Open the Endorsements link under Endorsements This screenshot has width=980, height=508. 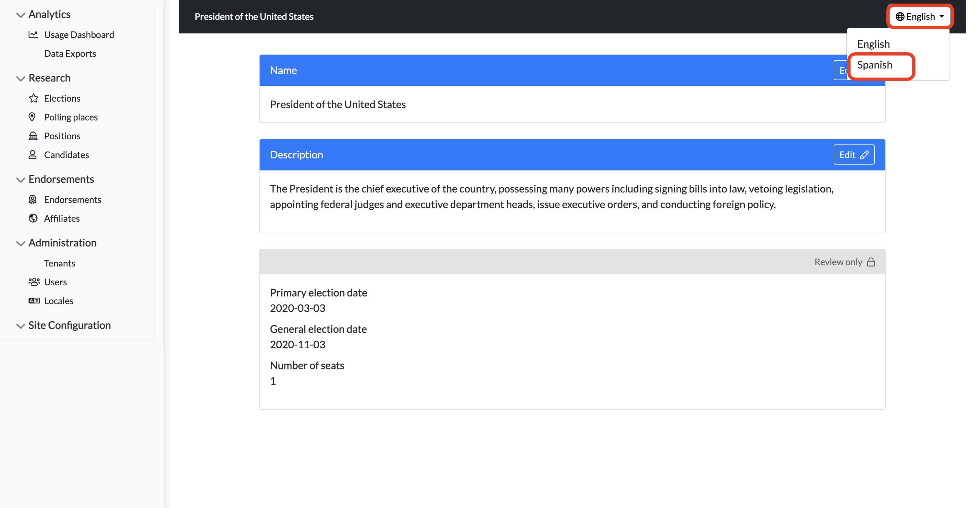73,199
